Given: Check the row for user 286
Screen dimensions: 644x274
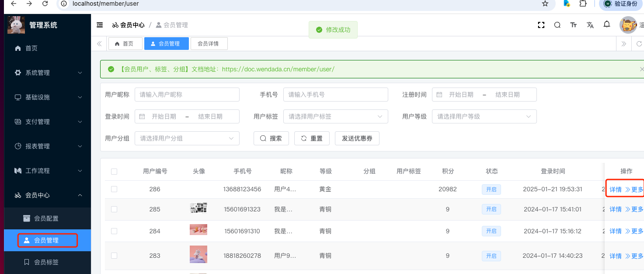Looking at the screenshot, I should tap(114, 189).
